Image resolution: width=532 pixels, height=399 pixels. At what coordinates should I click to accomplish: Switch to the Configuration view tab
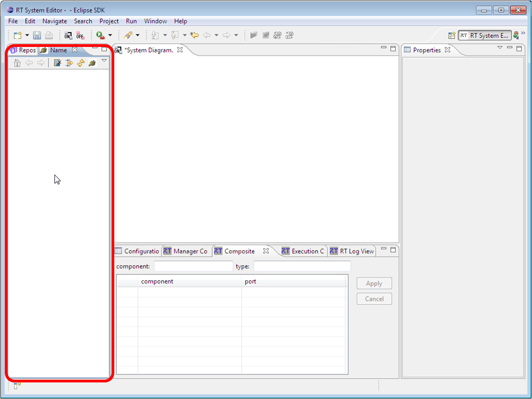(137, 251)
